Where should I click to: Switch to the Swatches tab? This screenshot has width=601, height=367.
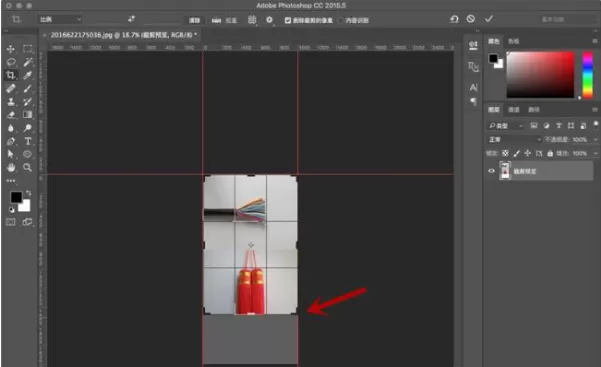coord(514,41)
